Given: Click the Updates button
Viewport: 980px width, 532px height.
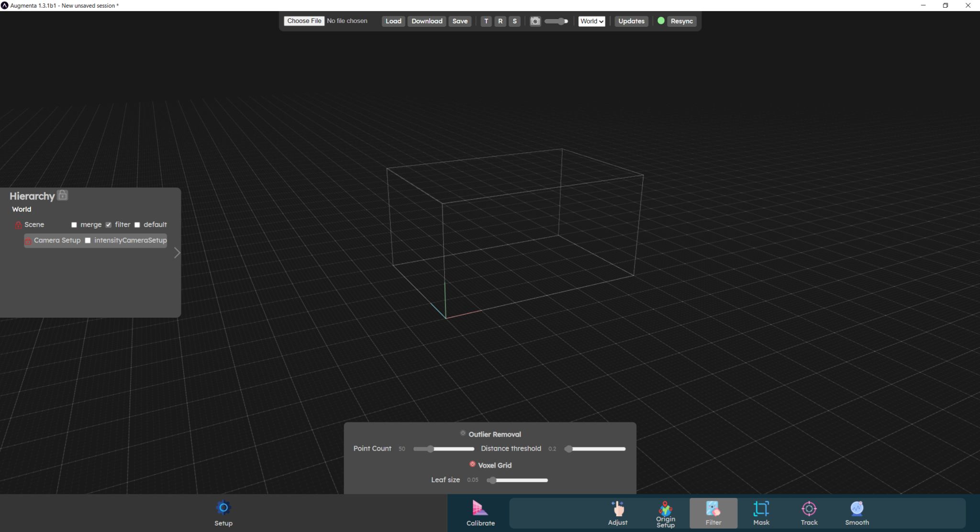Looking at the screenshot, I should (x=631, y=21).
